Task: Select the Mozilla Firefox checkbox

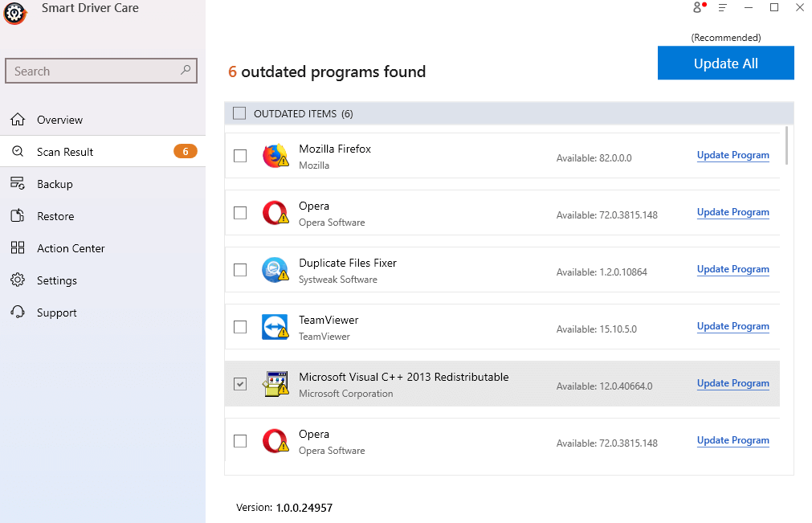Action: 239,155
